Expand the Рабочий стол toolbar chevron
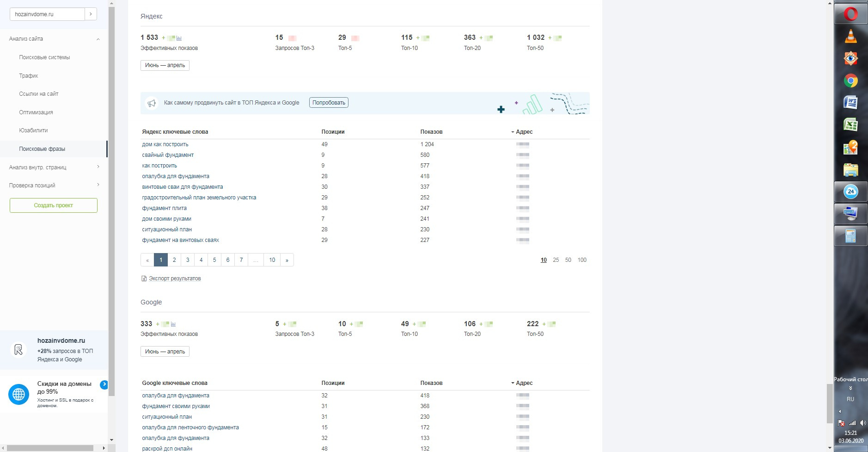Viewport: 868px width, 452px height. click(x=850, y=388)
